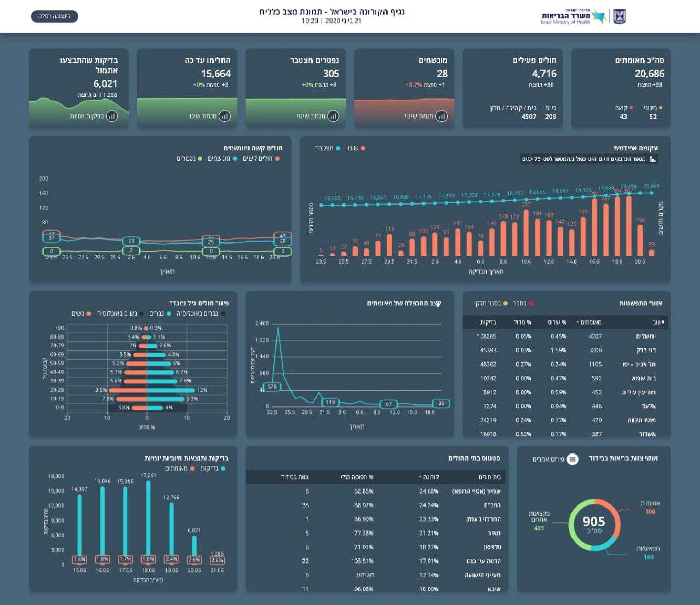Click bar chart icon in epidemic curve banner
Screen dimensions: 700x605
point(652,159)
